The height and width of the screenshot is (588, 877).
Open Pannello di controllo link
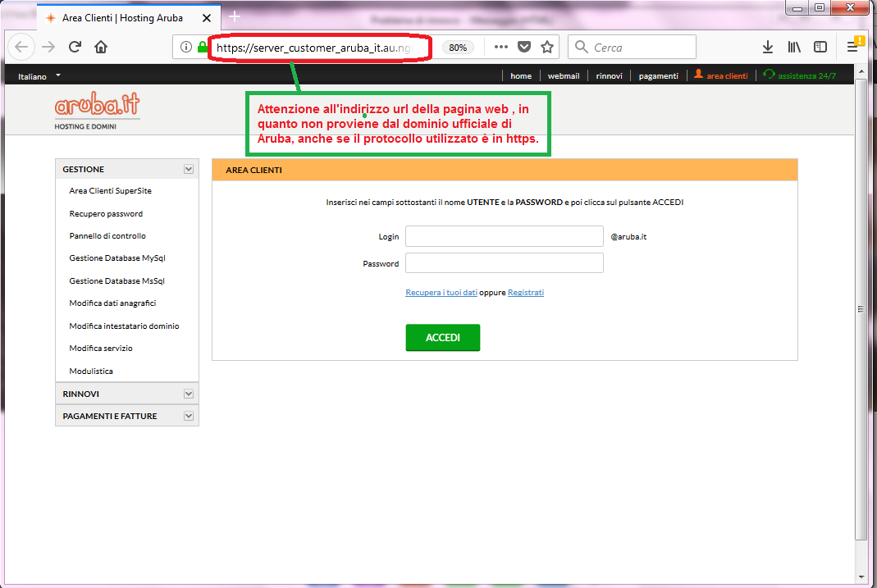[107, 236]
